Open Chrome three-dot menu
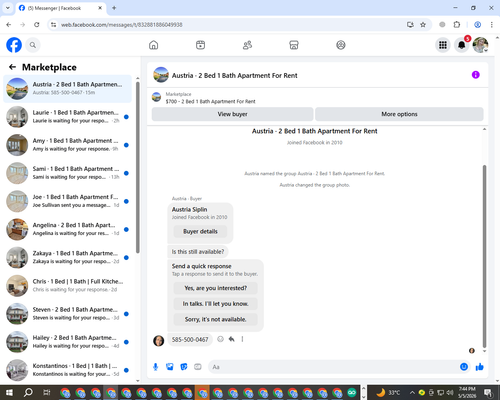The image size is (500, 400). coord(491,25)
